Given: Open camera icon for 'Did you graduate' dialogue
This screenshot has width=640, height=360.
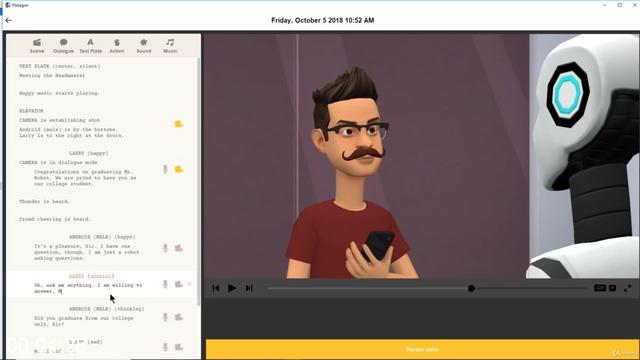Looking at the screenshot, I should tap(178, 317).
